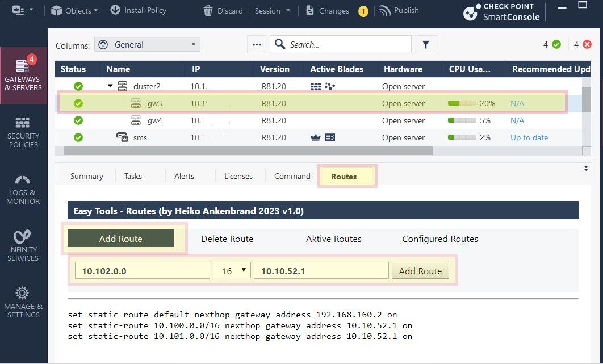Image resolution: width=603 pixels, height=364 pixels.
Task: Collapse the cluster2 tree node
Action: [110, 86]
